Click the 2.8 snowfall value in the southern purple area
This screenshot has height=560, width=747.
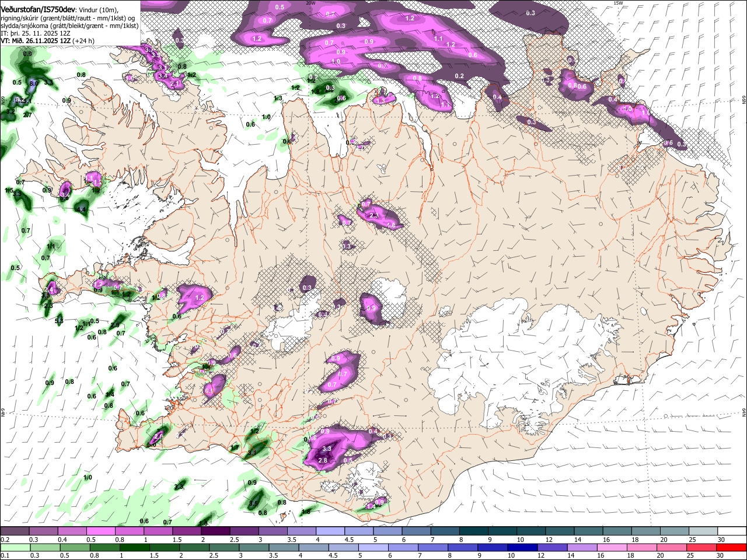click(322, 461)
